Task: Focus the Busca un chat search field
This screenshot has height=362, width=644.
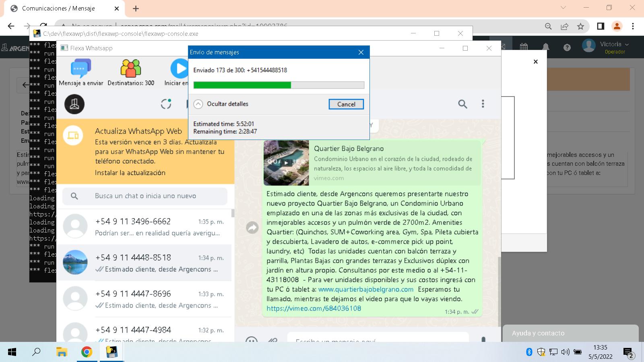Action: click(145, 196)
